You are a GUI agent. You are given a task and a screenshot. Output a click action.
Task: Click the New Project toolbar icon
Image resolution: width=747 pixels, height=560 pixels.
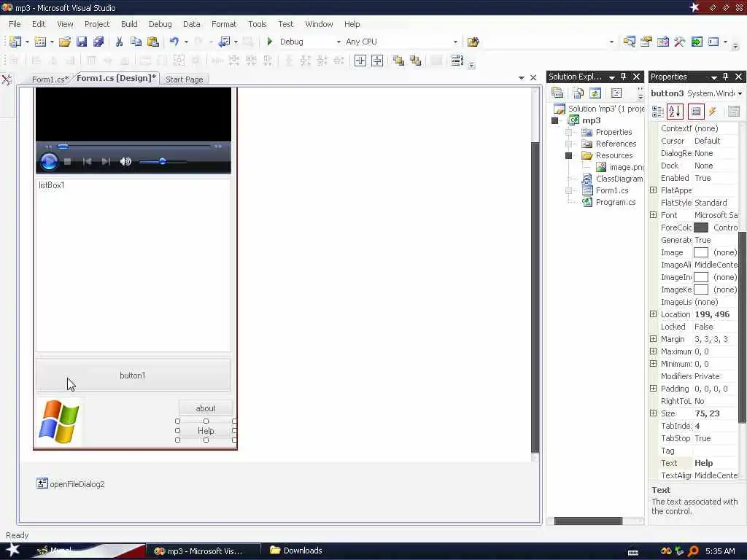pyautogui.click(x=15, y=42)
